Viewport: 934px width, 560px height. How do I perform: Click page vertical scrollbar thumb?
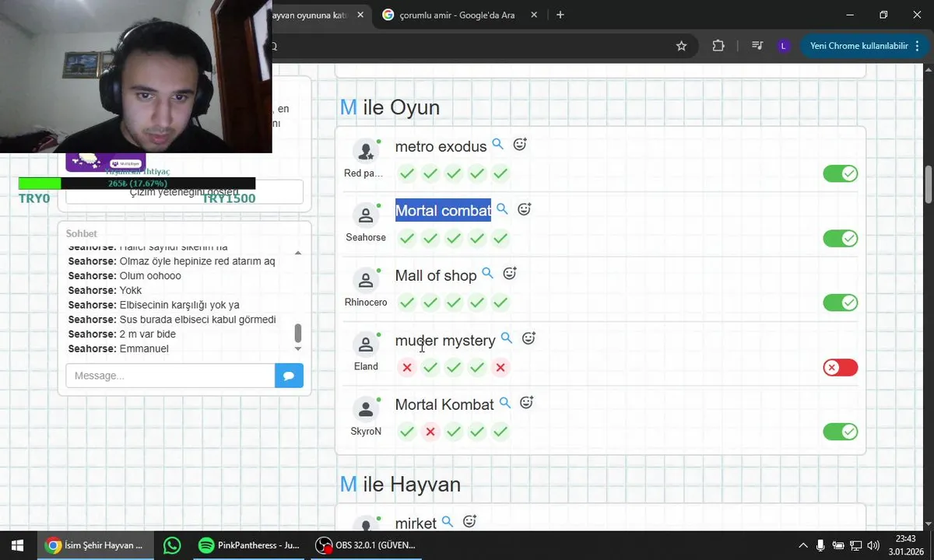[928, 184]
